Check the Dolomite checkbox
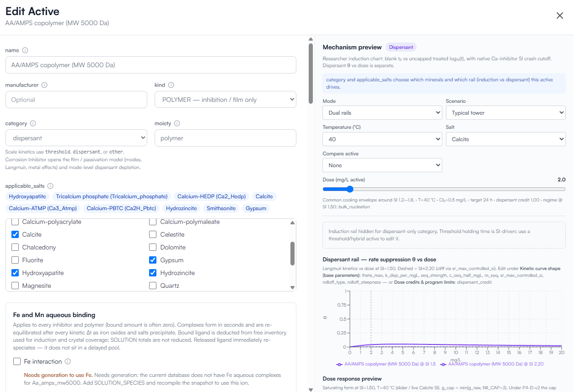 (x=153, y=247)
